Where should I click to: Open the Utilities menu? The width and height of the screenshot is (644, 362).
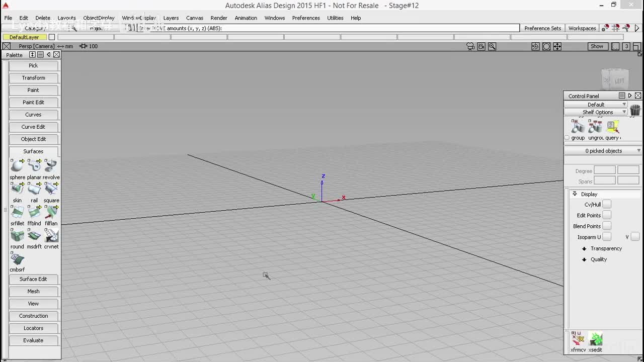(x=335, y=18)
